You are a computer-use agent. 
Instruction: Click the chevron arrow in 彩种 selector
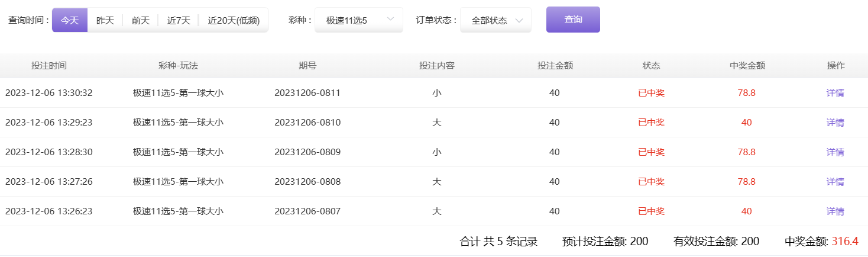pyautogui.click(x=390, y=20)
